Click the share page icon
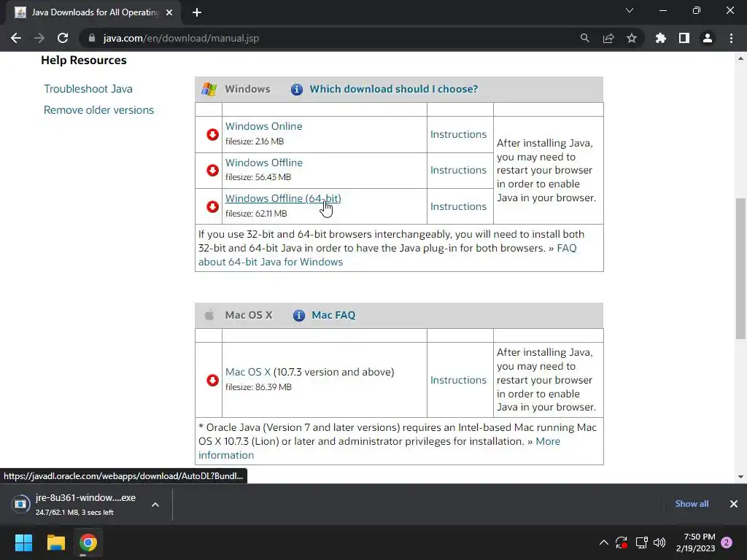Image resolution: width=747 pixels, height=560 pixels. [x=608, y=38]
